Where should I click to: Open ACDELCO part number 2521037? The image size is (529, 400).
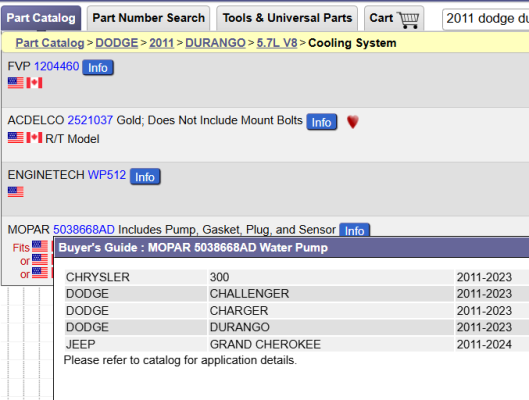[90, 120]
